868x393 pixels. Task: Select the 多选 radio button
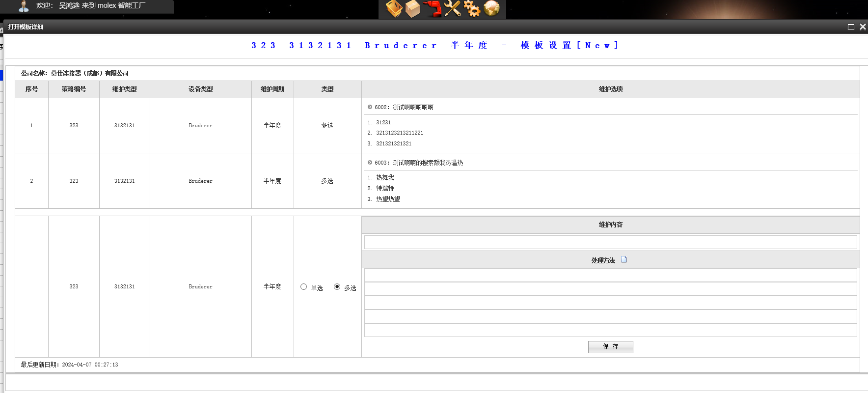337,287
